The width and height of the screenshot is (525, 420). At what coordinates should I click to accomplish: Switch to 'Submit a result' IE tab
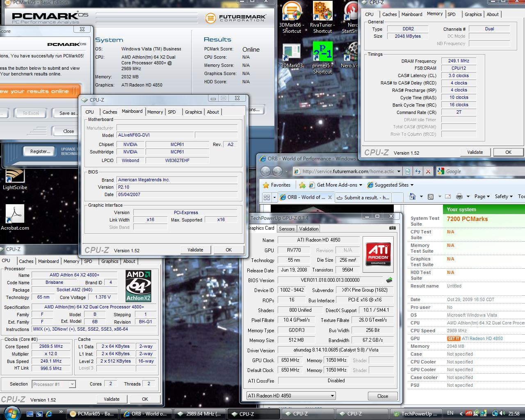pyautogui.click(x=363, y=197)
